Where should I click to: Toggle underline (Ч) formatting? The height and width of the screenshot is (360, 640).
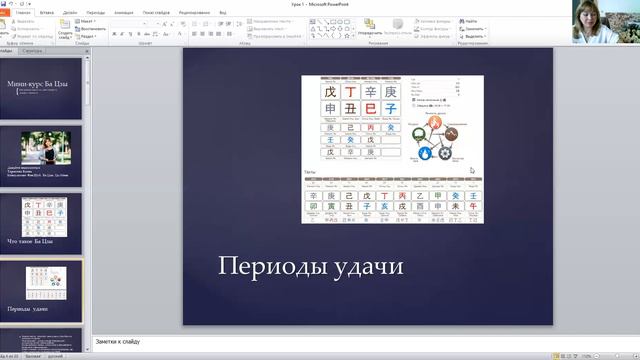tap(130, 34)
